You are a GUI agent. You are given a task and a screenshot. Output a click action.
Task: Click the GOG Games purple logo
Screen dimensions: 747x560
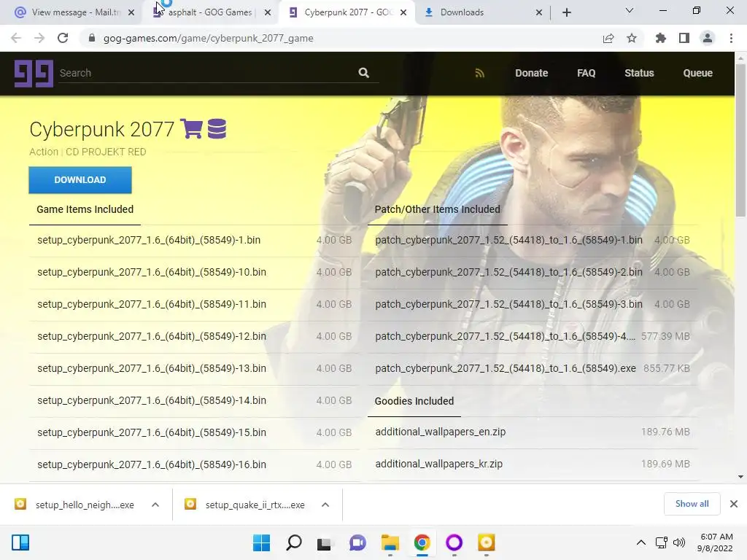(34, 73)
